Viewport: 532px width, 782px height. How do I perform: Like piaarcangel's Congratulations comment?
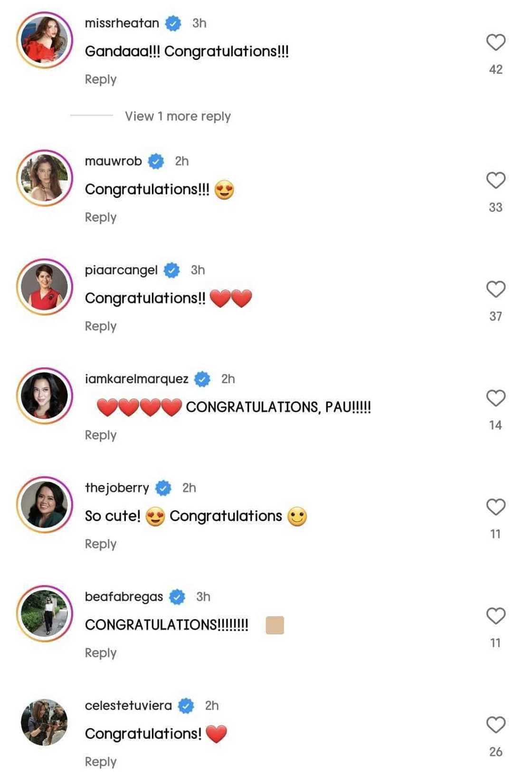[495, 289]
